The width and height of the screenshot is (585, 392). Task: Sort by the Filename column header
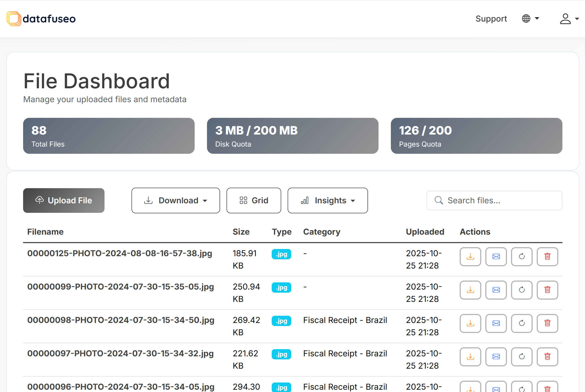pyautogui.click(x=45, y=232)
